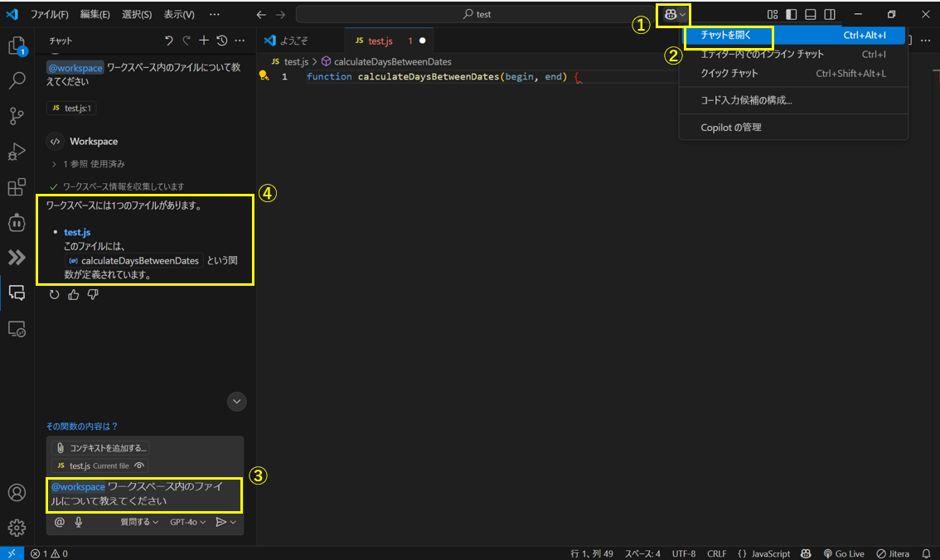
Task: Toggle the bottom panel layout button
Action: (x=811, y=14)
